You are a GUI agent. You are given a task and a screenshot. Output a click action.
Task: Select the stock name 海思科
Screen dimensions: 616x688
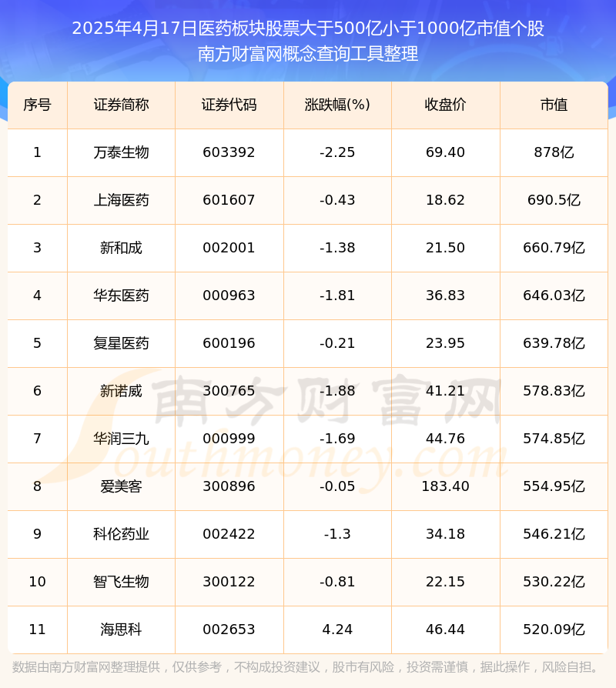click(x=121, y=630)
